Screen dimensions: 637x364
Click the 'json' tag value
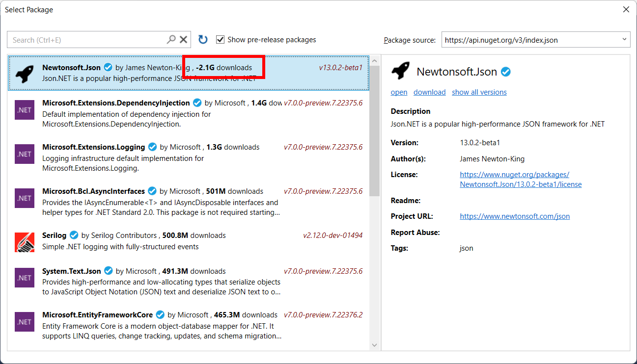click(x=467, y=248)
